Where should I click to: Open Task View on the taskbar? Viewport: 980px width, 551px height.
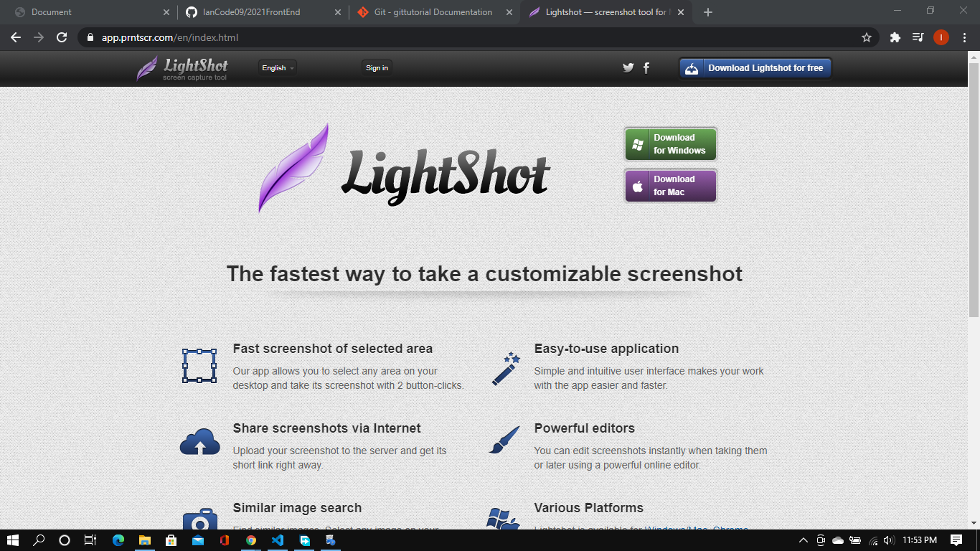pos(90,540)
